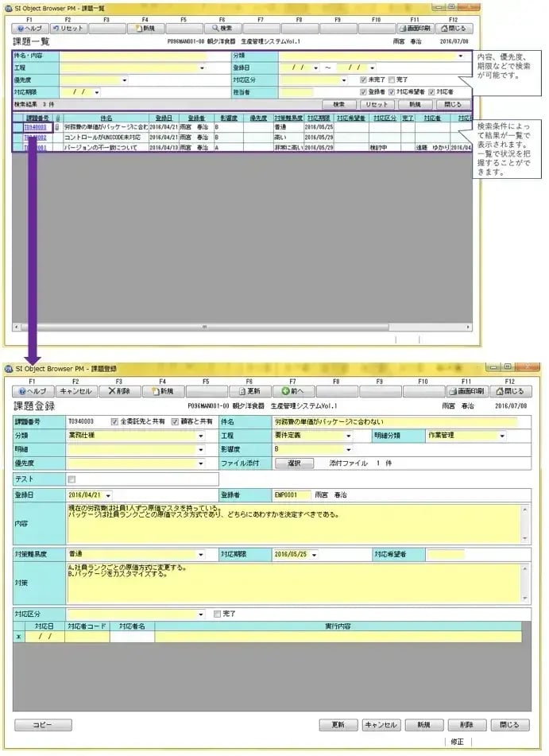
Task: Click the 件名 text field in 課題登録
Action: tap(393, 422)
